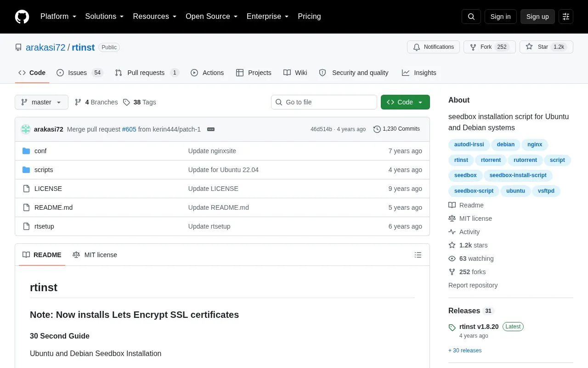Click the Report repository link
This screenshot has height=368, width=588.
pyautogui.click(x=473, y=285)
